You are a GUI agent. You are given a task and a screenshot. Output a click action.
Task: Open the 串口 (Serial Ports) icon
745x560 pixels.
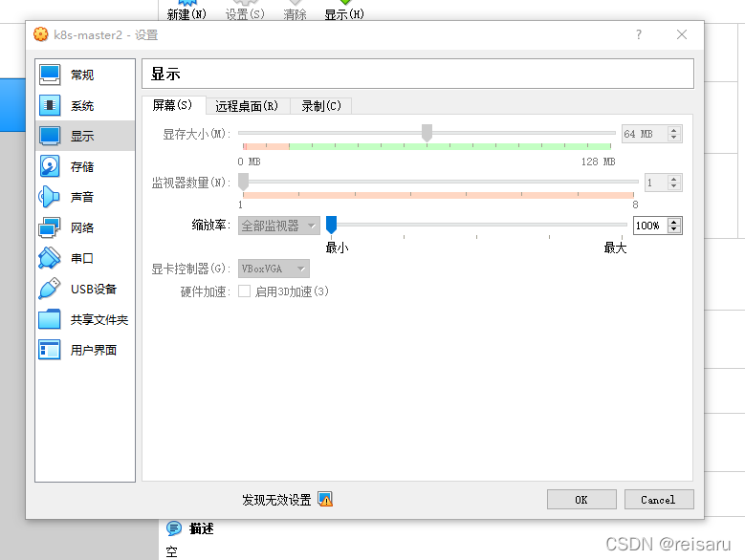coord(50,258)
